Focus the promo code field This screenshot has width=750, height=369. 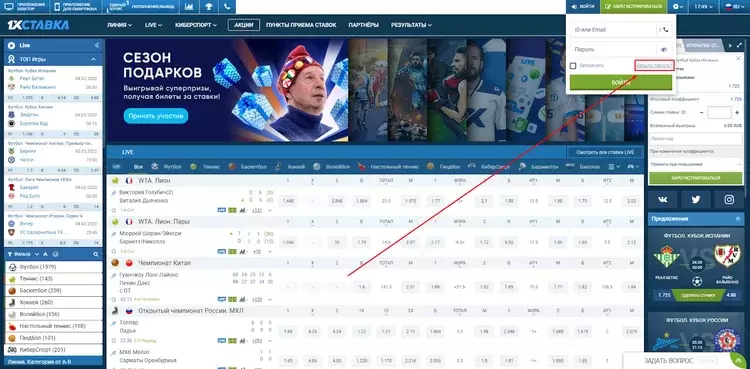[695, 139]
